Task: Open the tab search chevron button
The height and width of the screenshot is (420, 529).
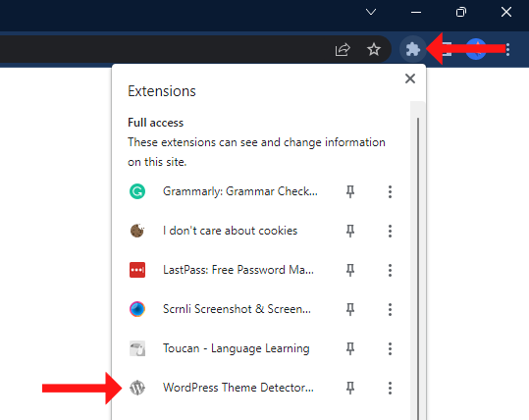Action: 371,12
